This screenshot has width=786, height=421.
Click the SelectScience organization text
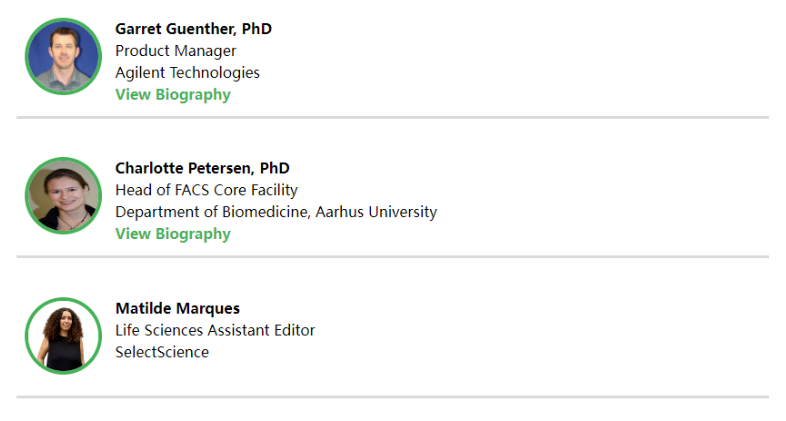pos(162,352)
